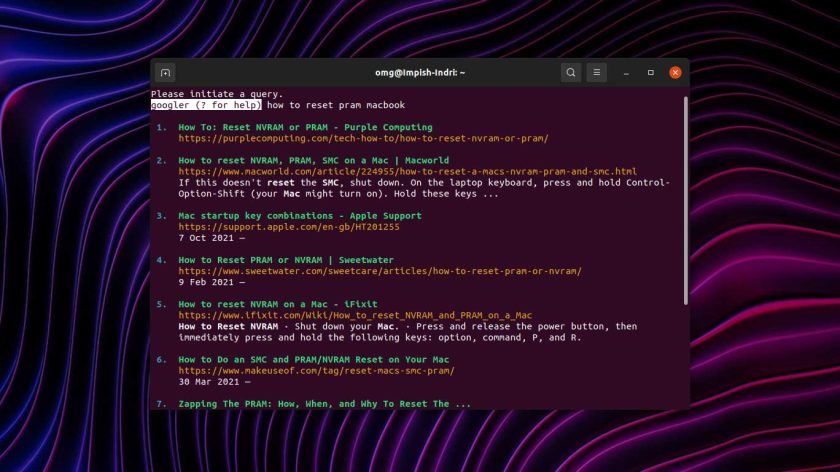Image resolution: width=840 pixels, height=472 pixels.
Task: Open a new terminal tab
Action: tap(165, 72)
